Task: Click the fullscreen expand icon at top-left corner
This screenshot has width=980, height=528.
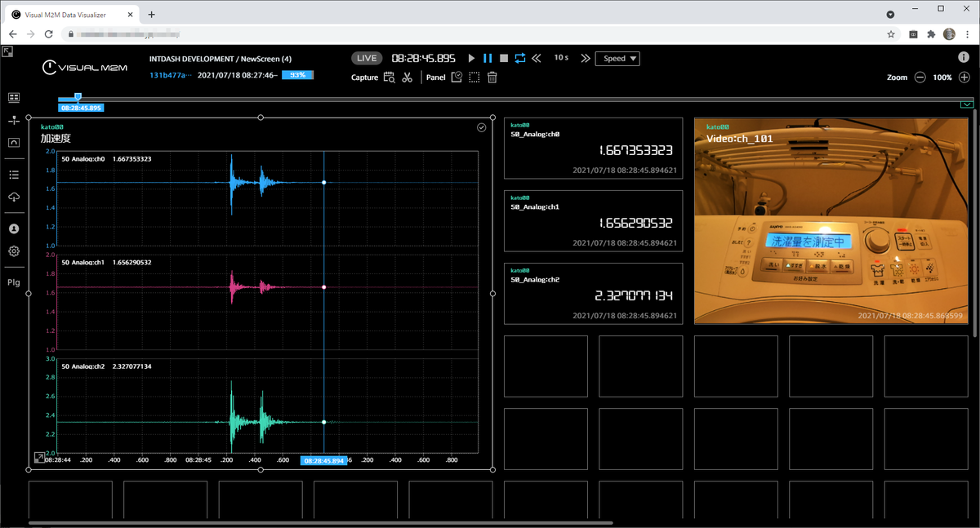Action: [7, 51]
